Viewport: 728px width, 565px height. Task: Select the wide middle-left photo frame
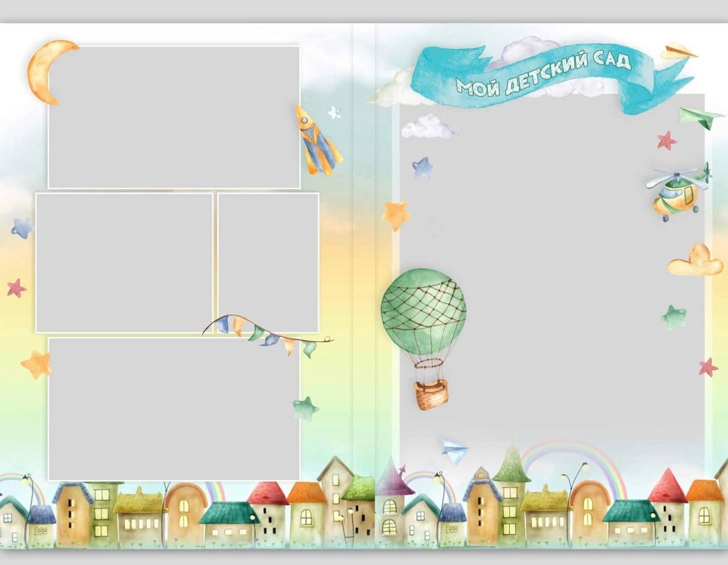[x=124, y=262]
